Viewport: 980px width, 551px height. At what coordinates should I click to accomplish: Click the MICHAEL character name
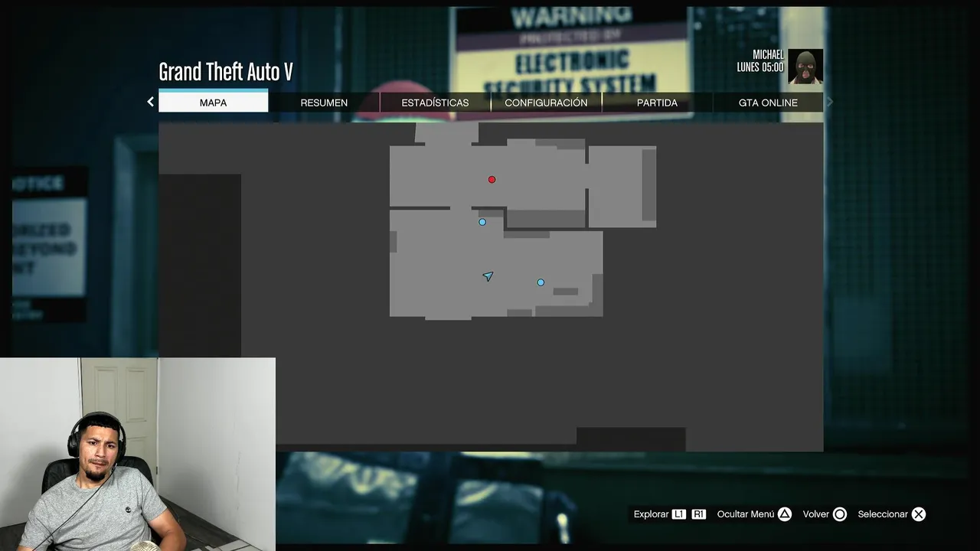pyautogui.click(x=768, y=55)
